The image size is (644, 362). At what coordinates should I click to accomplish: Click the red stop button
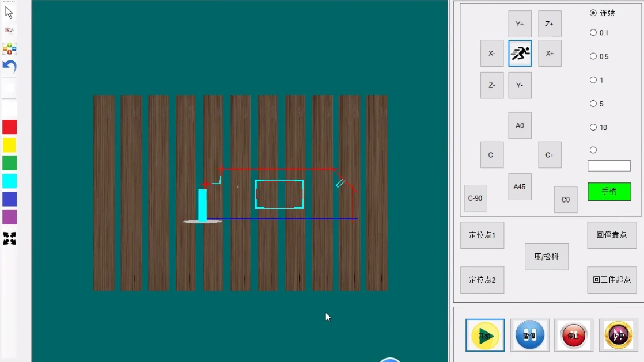573,336
